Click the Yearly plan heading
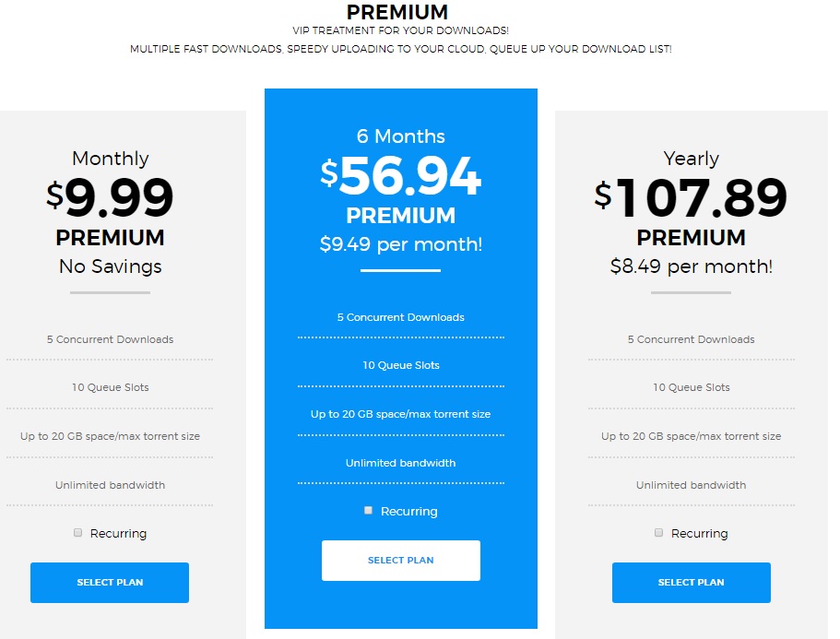 (x=691, y=159)
